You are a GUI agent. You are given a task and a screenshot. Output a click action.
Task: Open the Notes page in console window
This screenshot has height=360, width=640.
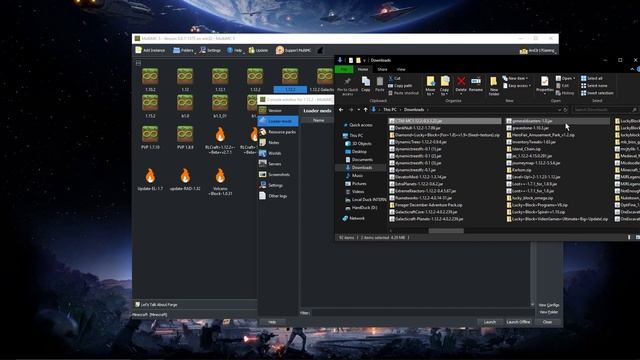tap(278, 142)
